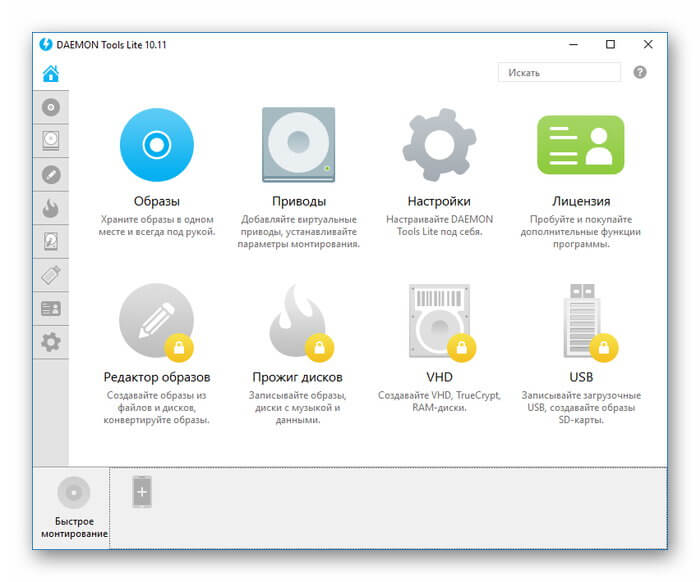This screenshot has width=700, height=582.
Task: Click the Быстрое монтирование disc icon
Action: [74, 492]
